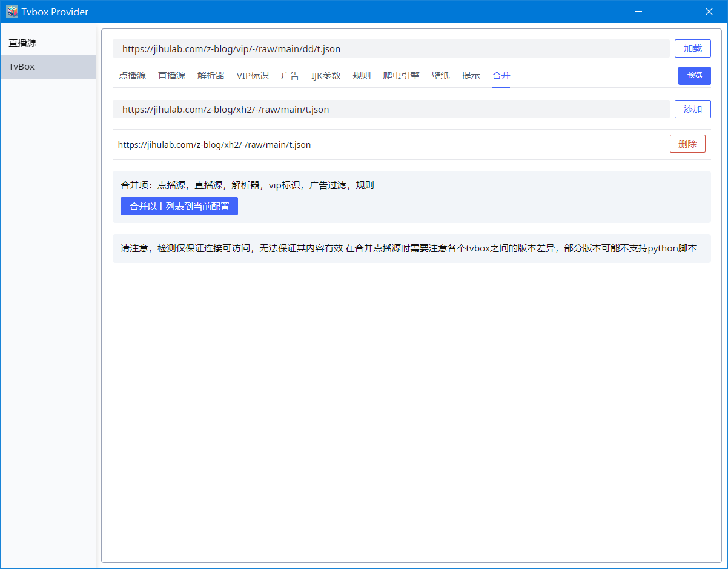Screen dimensions: 728x569
Task: Select 直播源 in the left sidebar
Action: pos(48,43)
